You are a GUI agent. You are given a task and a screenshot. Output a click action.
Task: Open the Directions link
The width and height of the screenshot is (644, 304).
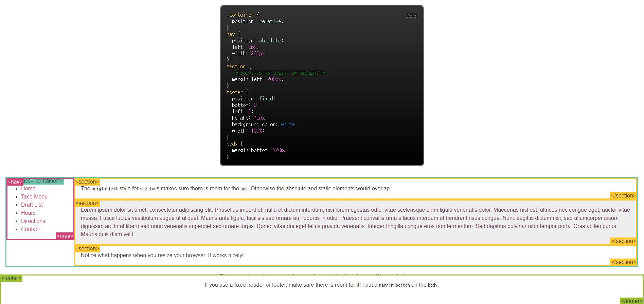tap(33, 221)
